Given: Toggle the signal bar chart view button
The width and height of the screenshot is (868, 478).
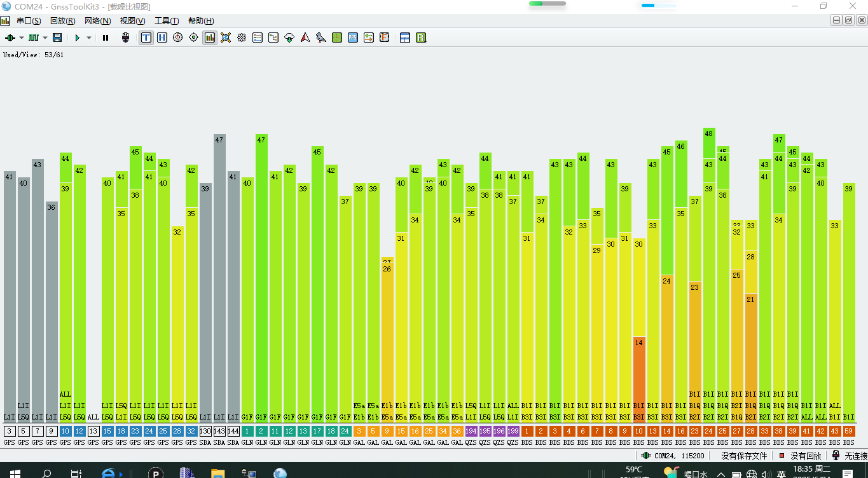Looking at the screenshot, I should click(210, 38).
